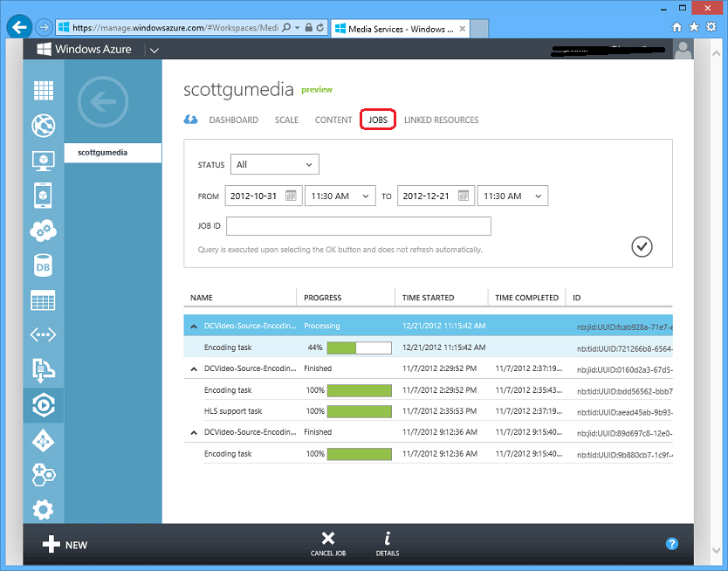The width and height of the screenshot is (728, 571).
Task: Click the All Items grid icon
Action: coord(43,90)
